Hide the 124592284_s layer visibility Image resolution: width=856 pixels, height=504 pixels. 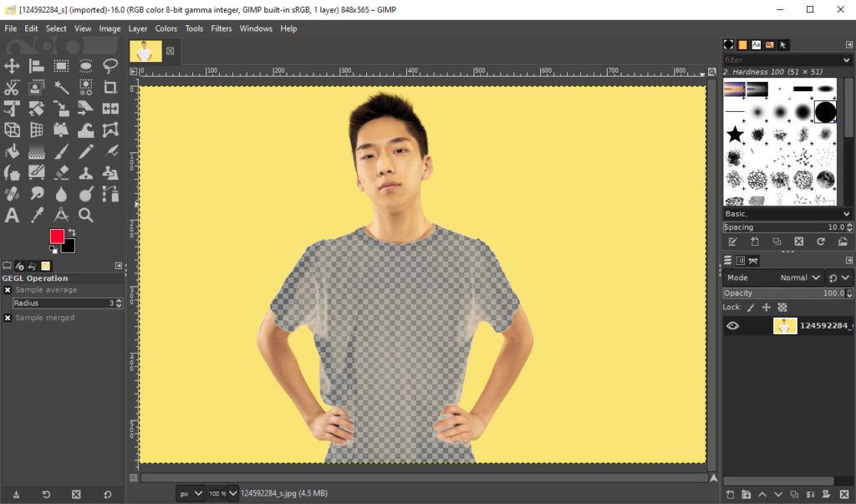click(x=732, y=325)
